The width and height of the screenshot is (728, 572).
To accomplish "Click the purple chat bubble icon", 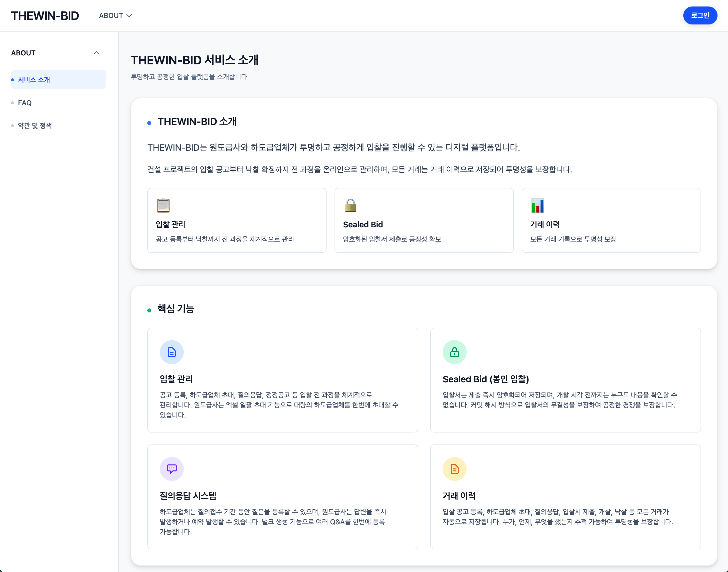I will pyautogui.click(x=172, y=469).
